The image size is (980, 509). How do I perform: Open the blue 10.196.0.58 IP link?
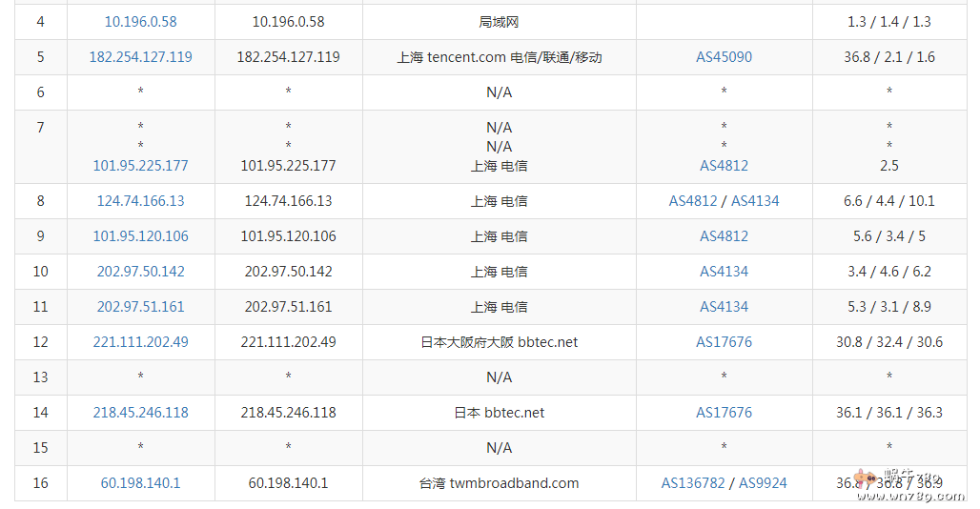(x=140, y=21)
